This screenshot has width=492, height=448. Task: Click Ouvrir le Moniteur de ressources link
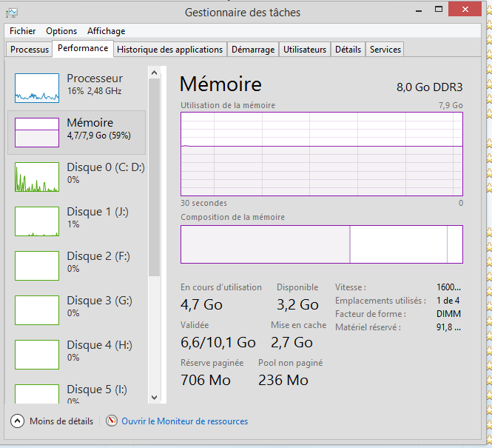point(184,421)
